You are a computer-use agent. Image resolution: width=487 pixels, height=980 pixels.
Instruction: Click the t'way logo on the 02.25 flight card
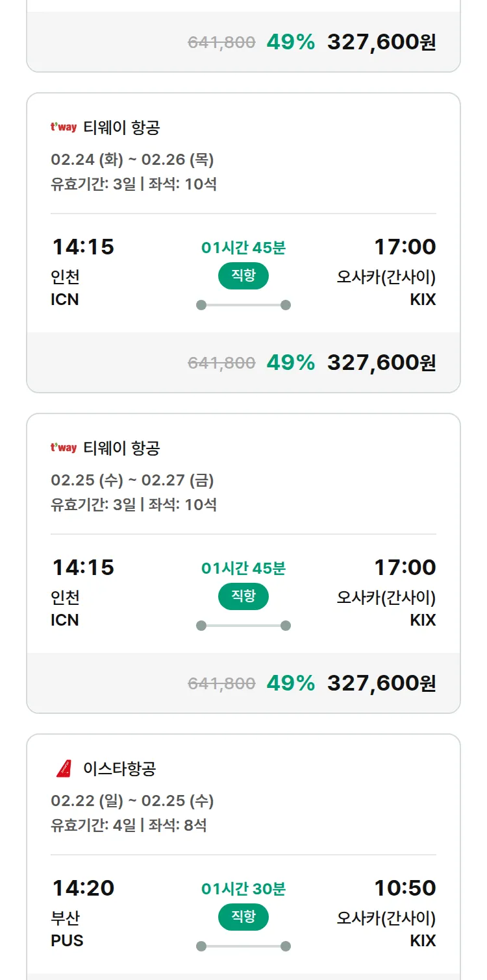coord(64,448)
